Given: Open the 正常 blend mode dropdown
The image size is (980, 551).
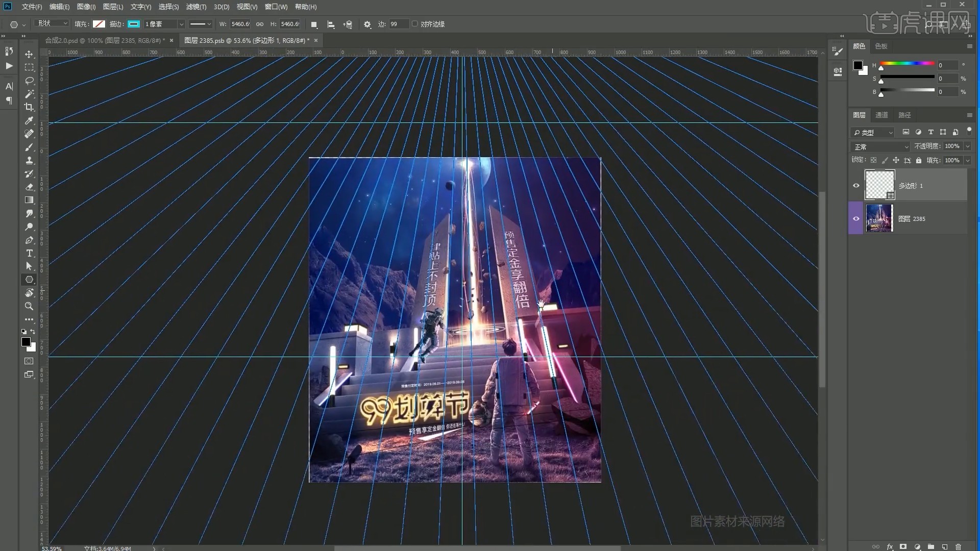Looking at the screenshot, I should pos(881,146).
